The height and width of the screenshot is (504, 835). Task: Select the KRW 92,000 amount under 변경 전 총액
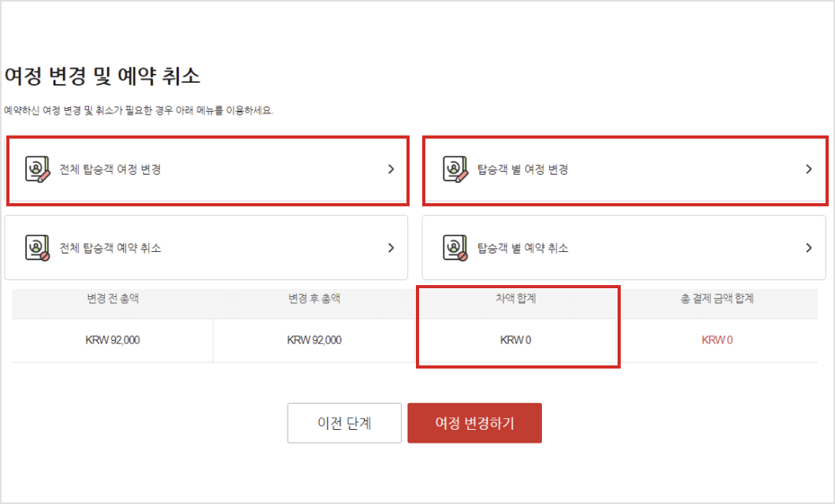[113, 340]
